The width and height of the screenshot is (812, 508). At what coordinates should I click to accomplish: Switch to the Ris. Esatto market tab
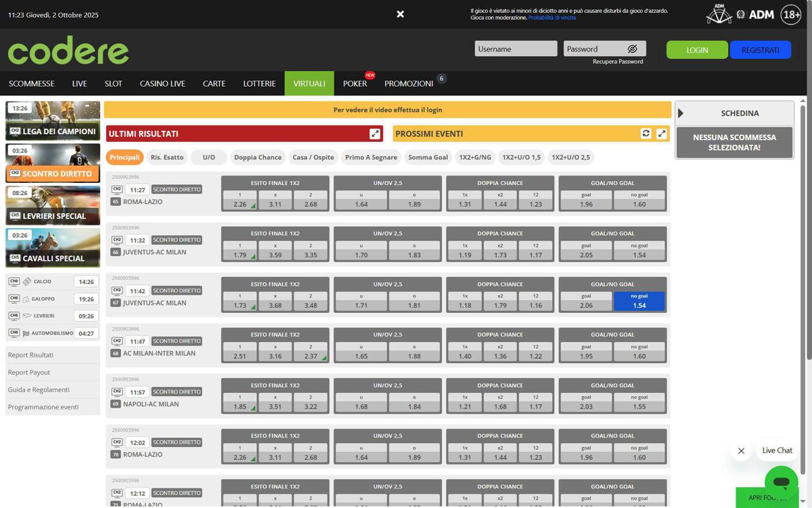click(x=167, y=157)
